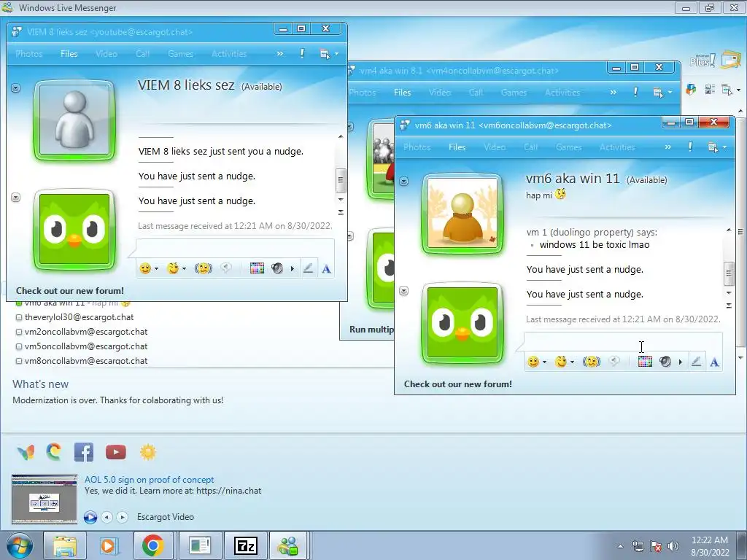Open Files tab in vm4 chat window
This screenshot has height=560, width=747.
pos(402,93)
